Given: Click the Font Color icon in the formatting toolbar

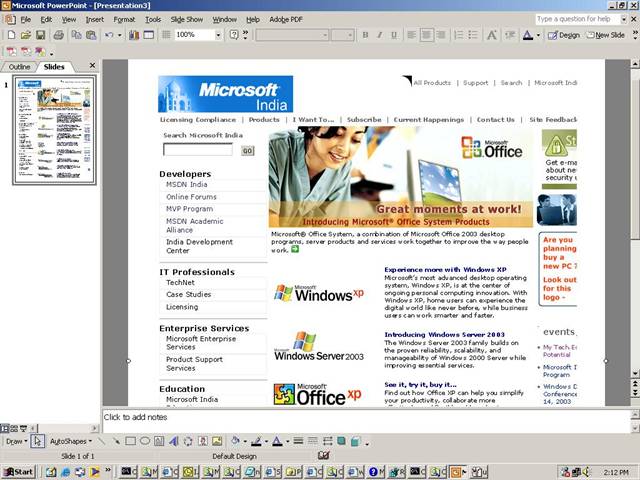Looking at the screenshot, I should 527,35.
